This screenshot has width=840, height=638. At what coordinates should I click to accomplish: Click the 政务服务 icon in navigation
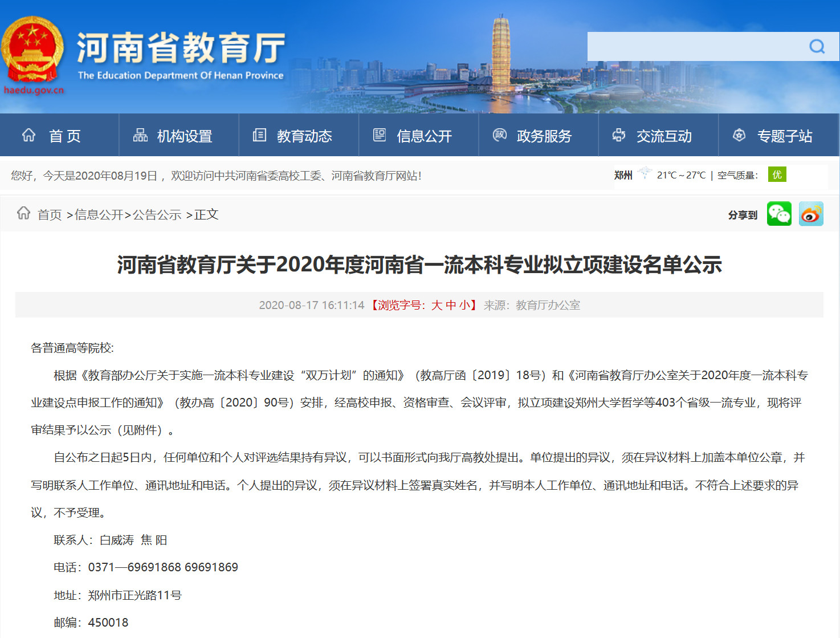[500, 135]
